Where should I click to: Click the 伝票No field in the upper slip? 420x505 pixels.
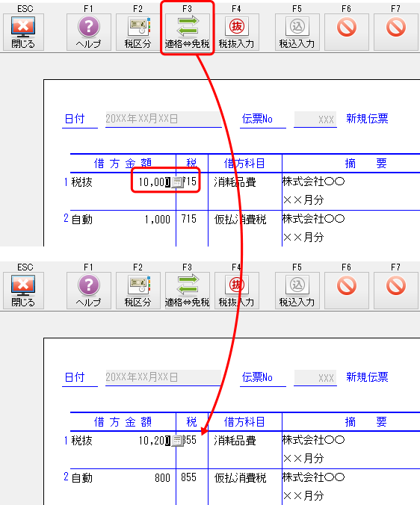coord(315,120)
